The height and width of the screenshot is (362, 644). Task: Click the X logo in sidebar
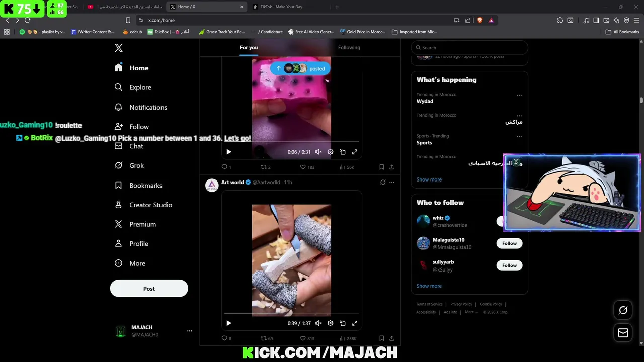click(119, 48)
